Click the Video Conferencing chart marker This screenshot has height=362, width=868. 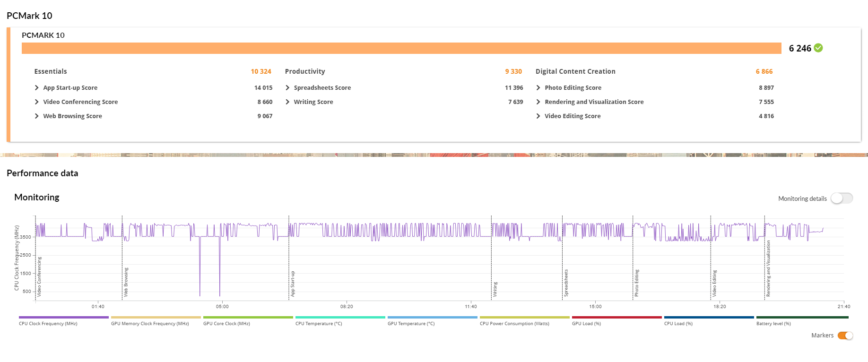39,276
